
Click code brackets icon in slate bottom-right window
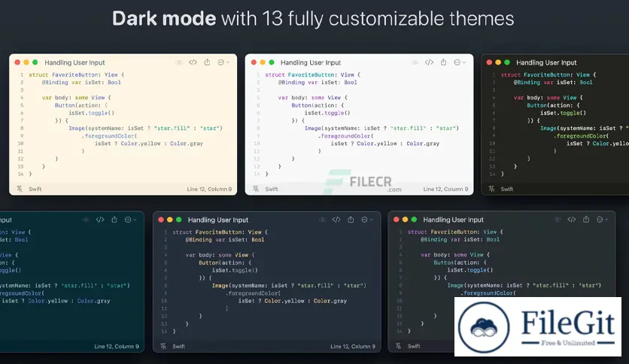(572, 220)
